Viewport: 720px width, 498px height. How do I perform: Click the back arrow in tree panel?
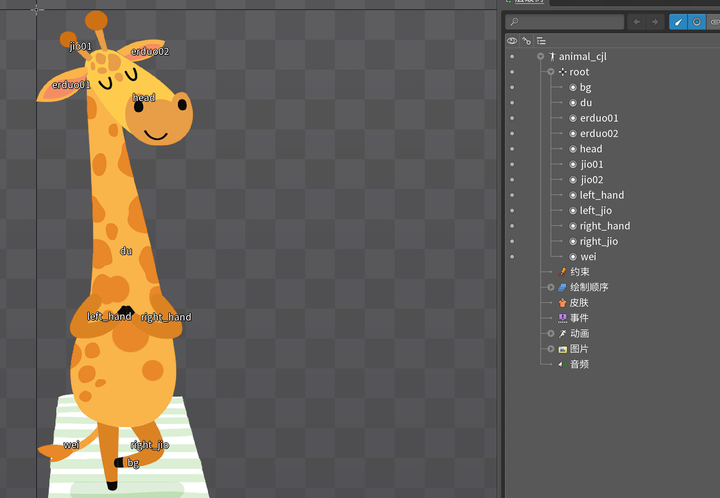[636, 22]
